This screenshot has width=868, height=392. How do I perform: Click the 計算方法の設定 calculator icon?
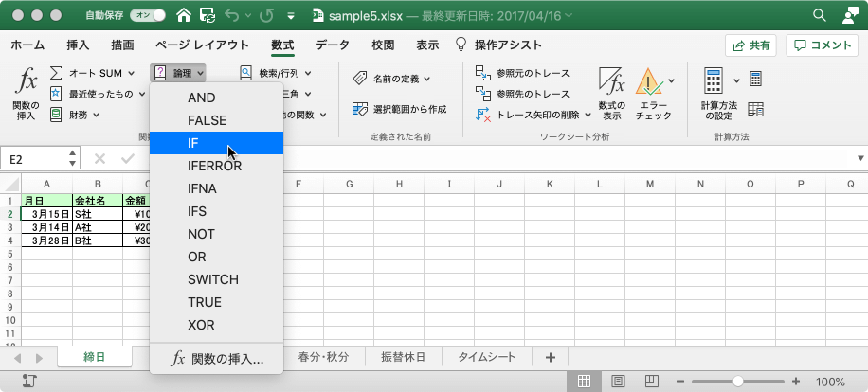coord(714,81)
